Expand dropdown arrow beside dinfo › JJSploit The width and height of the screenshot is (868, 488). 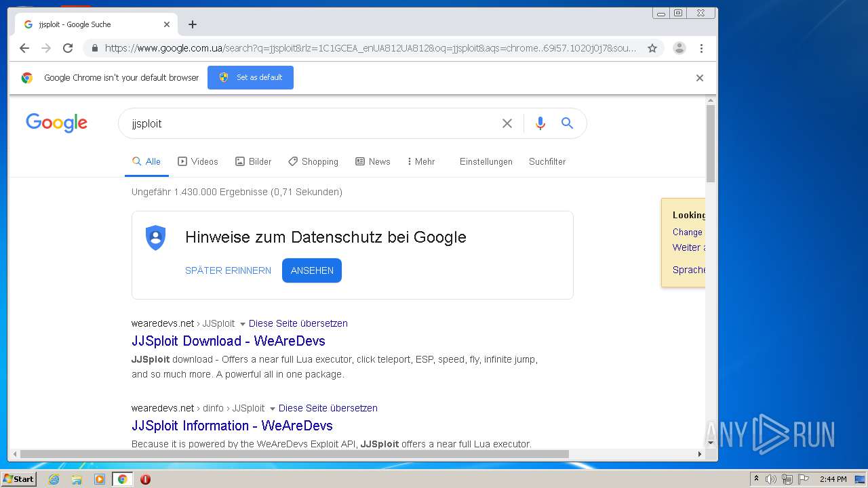(x=273, y=409)
